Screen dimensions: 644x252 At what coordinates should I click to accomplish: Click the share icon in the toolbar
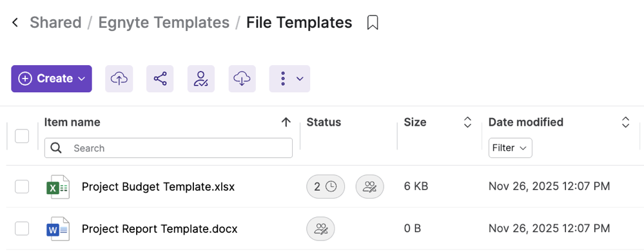click(160, 79)
